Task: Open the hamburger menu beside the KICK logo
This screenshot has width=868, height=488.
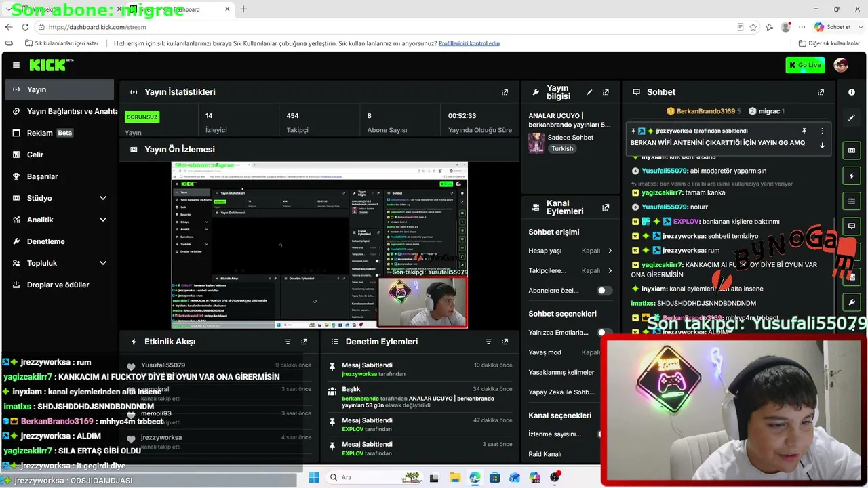Action: (x=16, y=65)
